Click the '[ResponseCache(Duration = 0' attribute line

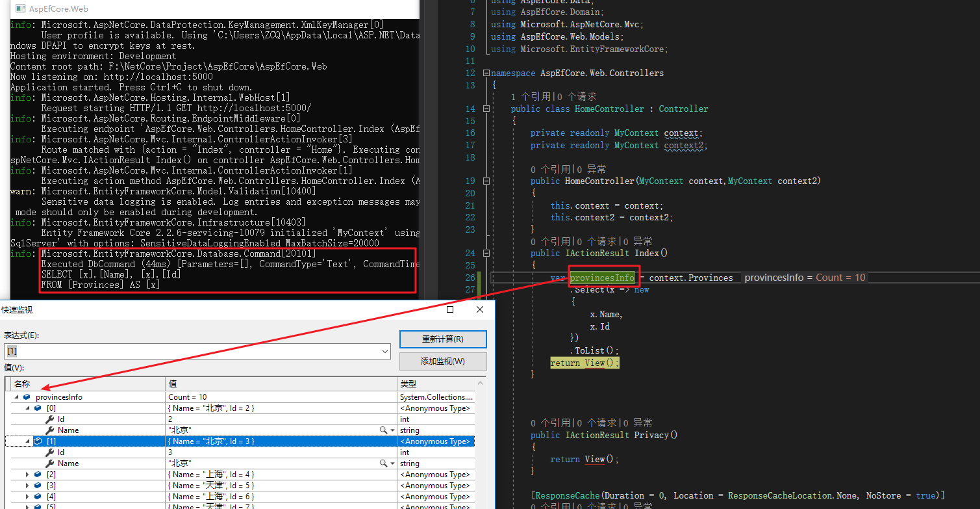pyautogui.click(x=738, y=495)
